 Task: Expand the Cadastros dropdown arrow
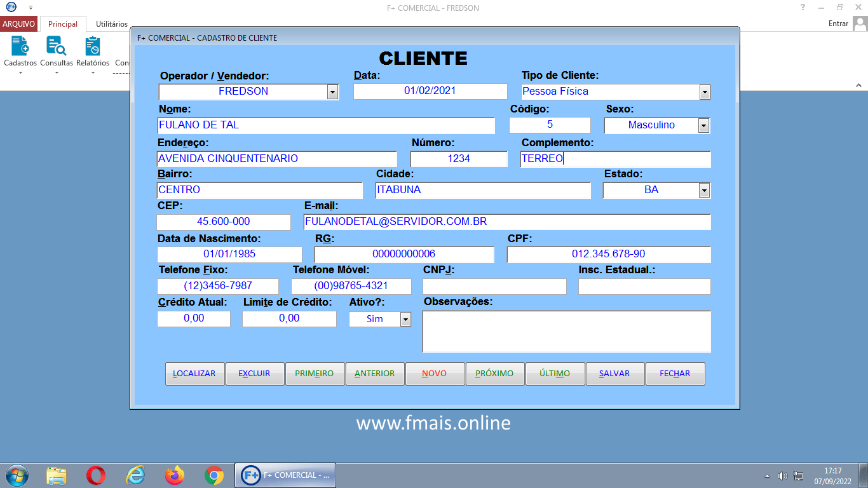(x=19, y=72)
